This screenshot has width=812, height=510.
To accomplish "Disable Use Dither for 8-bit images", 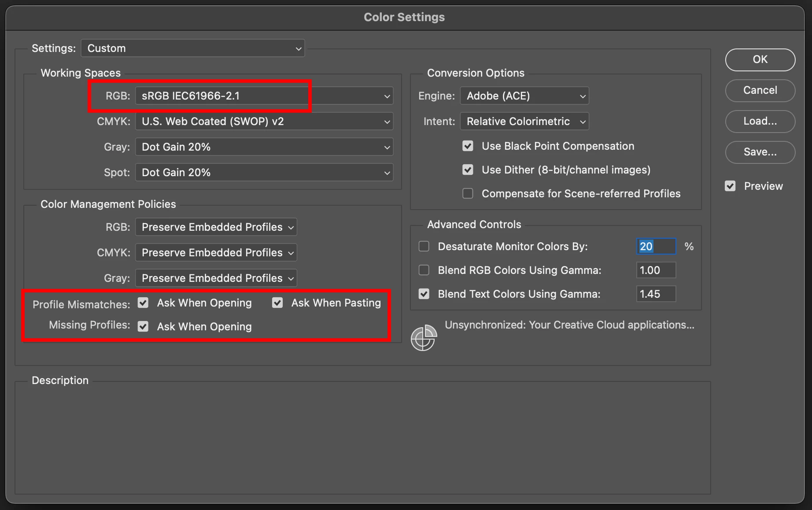I will click(468, 170).
